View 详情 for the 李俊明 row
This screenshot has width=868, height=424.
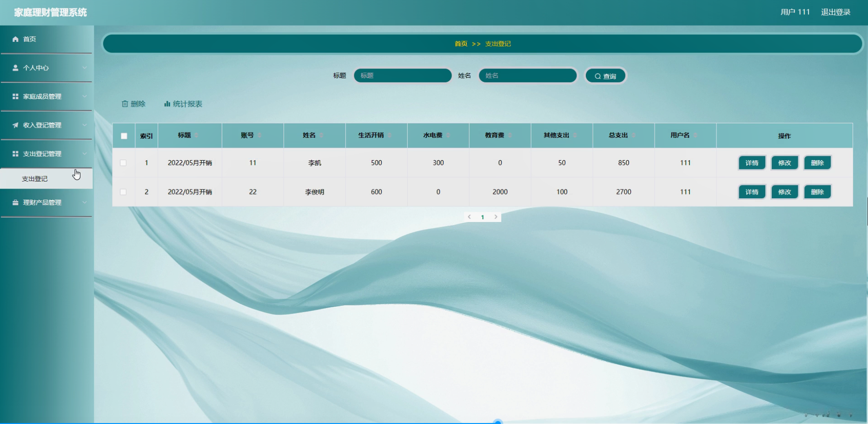[x=752, y=192]
